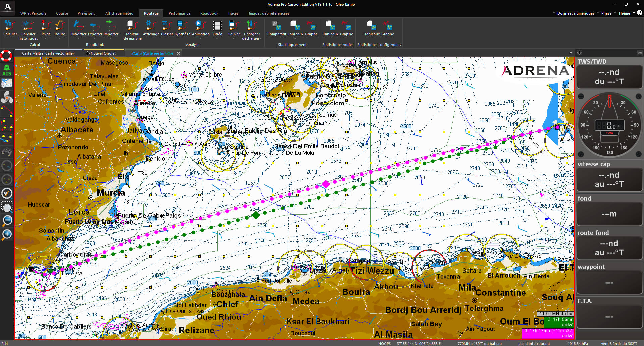Image resolution: width=644 pixels, height=346 pixels.
Task: Click the Calculer routing icon
Action: (10, 25)
